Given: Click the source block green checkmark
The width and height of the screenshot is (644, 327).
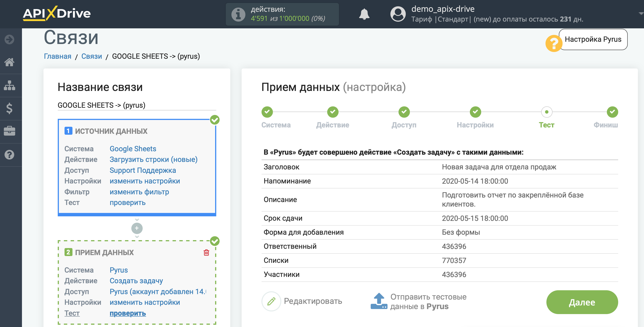Looking at the screenshot, I should pyautogui.click(x=215, y=120).
